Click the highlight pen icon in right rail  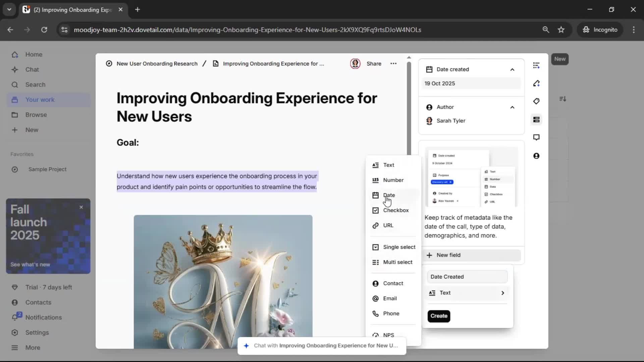pyautogui.click(x=536, y=83)
